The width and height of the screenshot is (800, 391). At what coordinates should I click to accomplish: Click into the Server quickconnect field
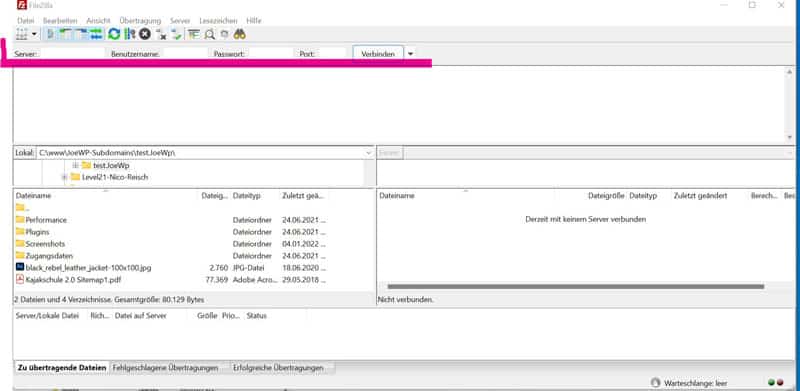tap(72, 53)
